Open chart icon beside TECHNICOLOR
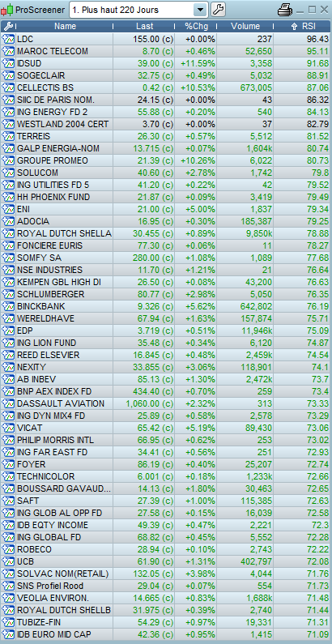332x644 pixels. [x=8, y=476]
